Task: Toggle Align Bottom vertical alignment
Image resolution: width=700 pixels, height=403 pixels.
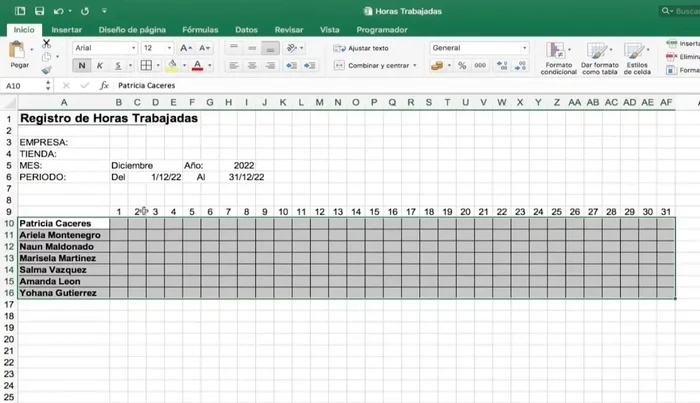Action: (x=271, y=48)
